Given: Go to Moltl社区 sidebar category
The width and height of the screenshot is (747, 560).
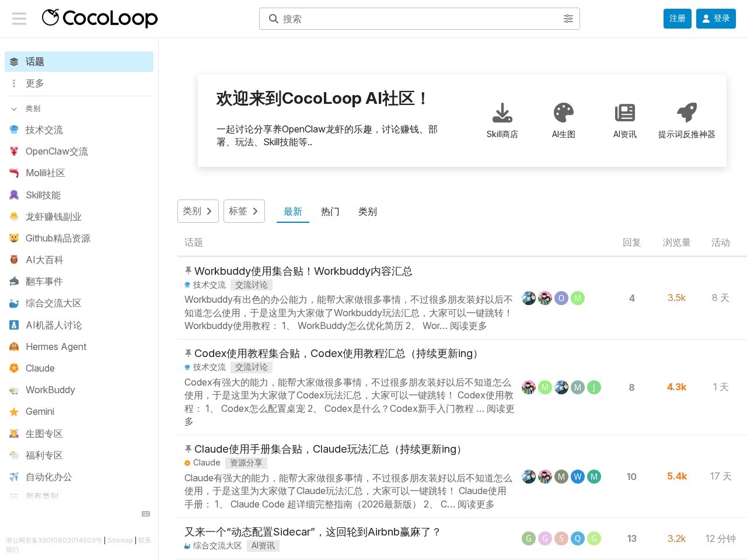Looking at the screenshot, I should (x=79, y=173).
